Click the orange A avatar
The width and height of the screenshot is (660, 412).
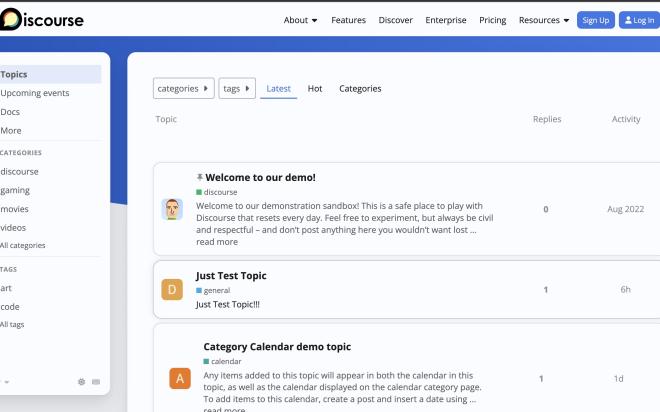pos(179,379)
